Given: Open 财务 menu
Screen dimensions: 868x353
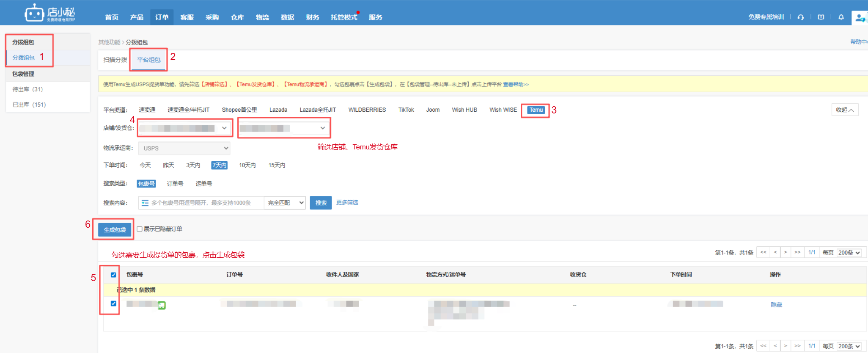Looking at the screenshot, I should (313, 17).
